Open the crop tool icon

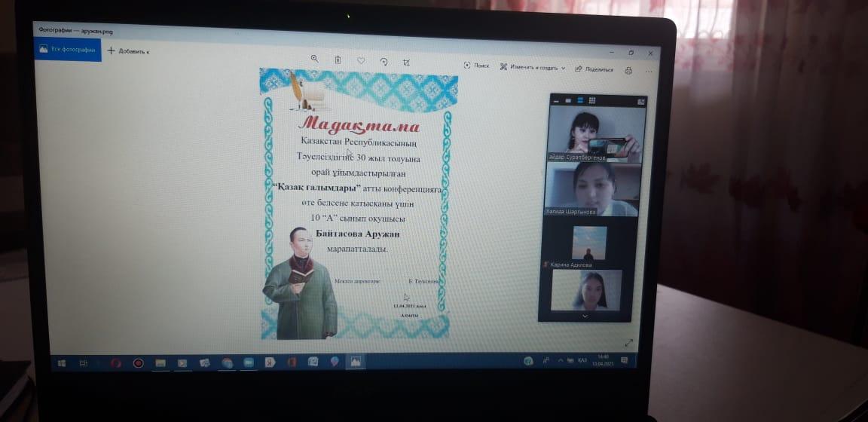(x=406, y=63)
